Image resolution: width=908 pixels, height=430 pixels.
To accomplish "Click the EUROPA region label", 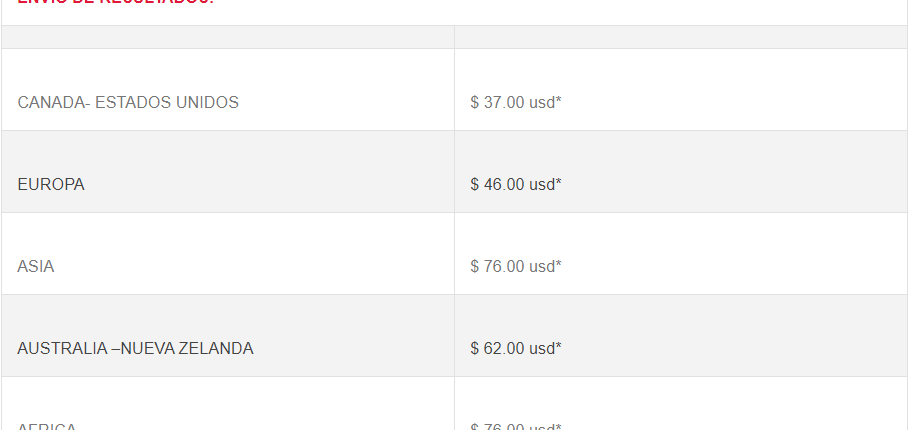I will pos(51,185).
